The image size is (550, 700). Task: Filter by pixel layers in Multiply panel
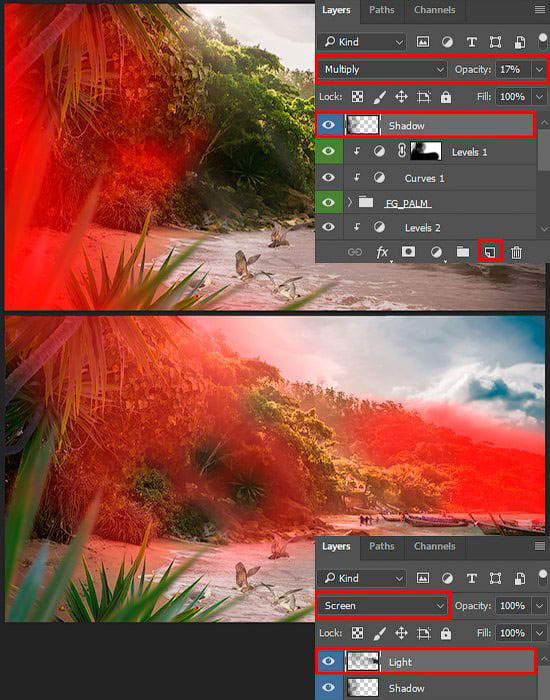point(423,42)
